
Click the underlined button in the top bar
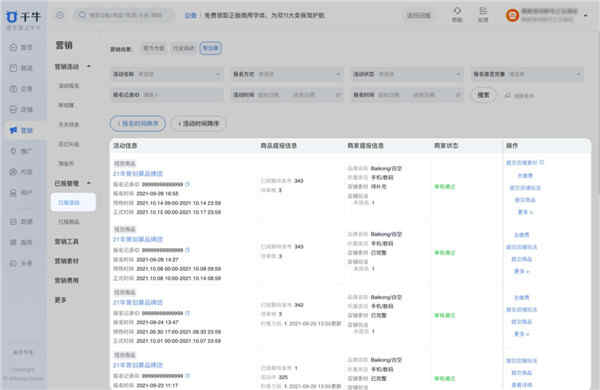click(x=419, y=15)
